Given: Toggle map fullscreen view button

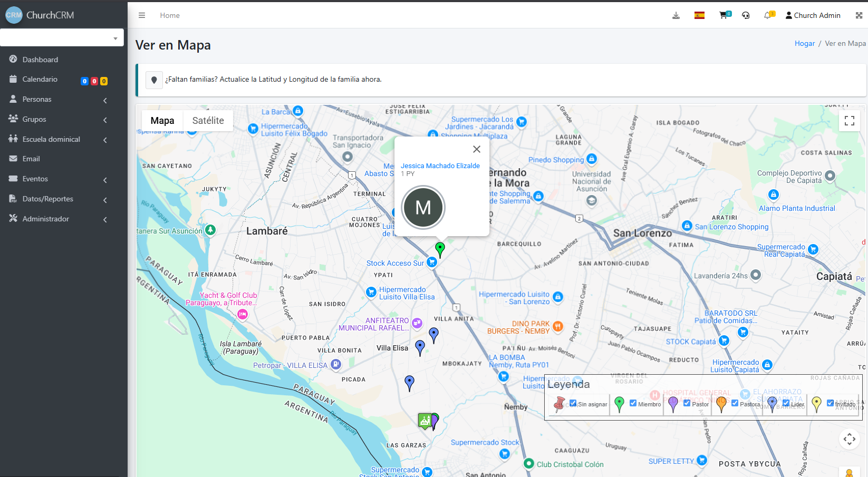Looking at the screenshot, I should (x=850, y=121).
